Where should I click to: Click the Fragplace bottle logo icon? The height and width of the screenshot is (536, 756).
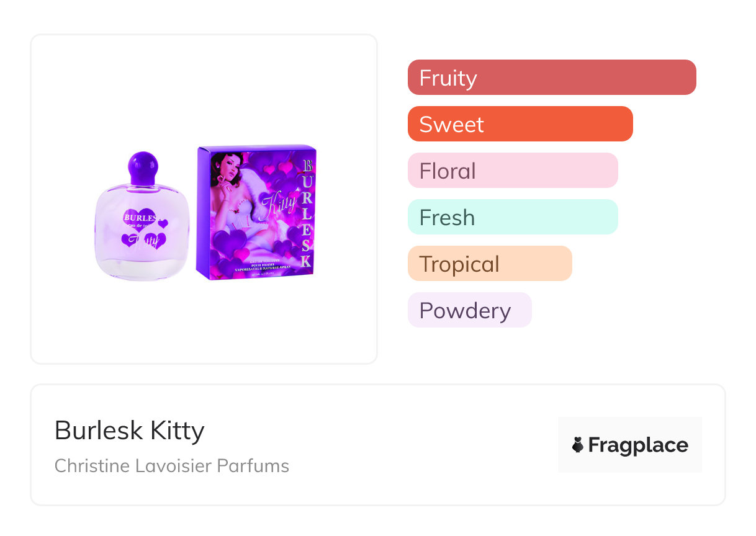pos(578,445)
